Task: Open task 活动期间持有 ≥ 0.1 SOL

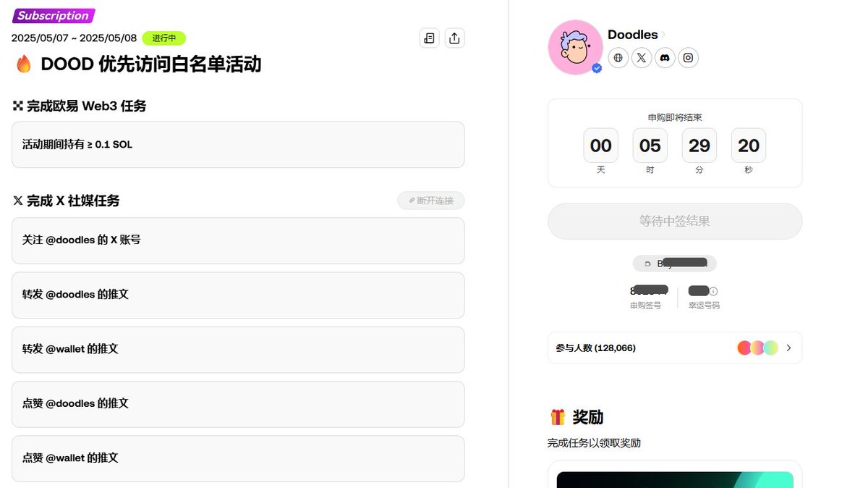Action: click(238, 145)
